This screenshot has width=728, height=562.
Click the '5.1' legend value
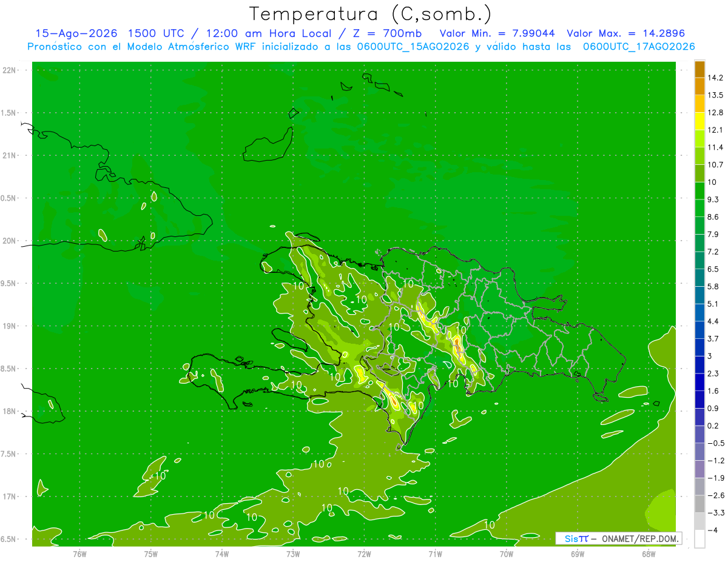[x=713, y=304]
